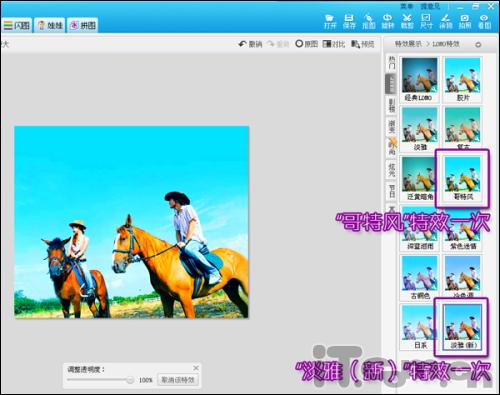The image size is (500, 395).
Task: Apply the 胶片 film effect thumbnail
Action: (462, 79)
